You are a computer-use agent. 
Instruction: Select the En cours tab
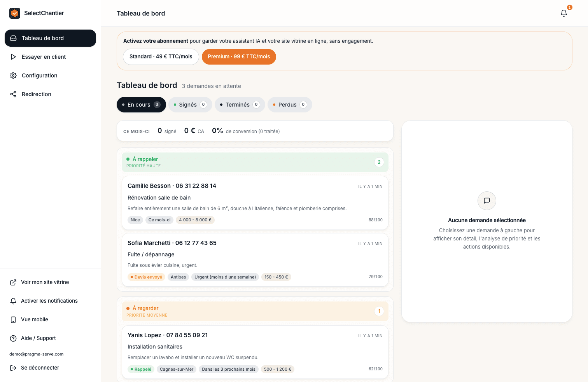(x=141, y=105)
